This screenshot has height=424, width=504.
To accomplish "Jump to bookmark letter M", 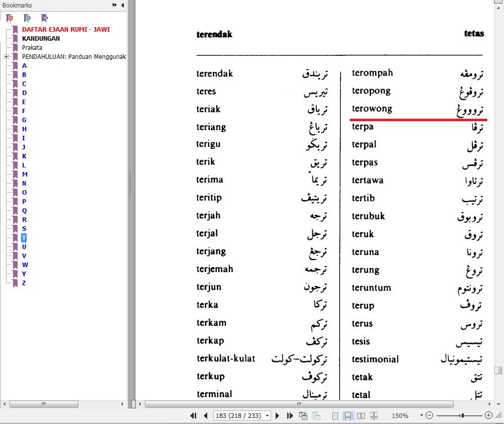I will point(25,174).
